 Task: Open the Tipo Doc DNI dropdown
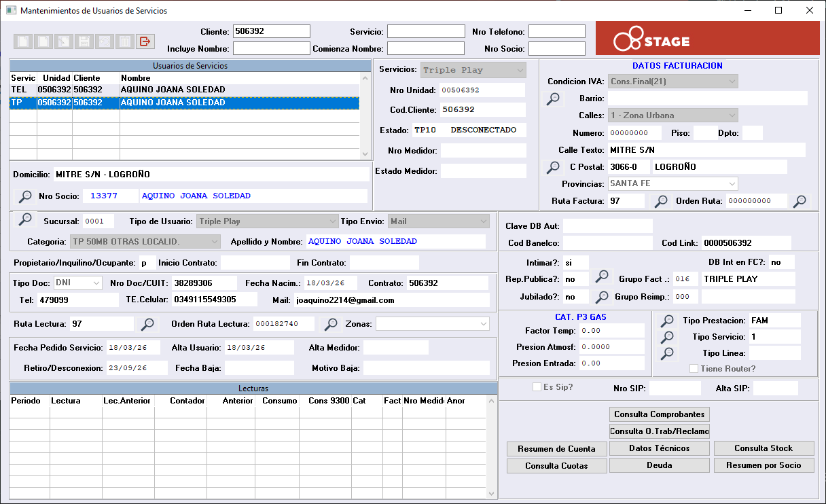[77, 283]
